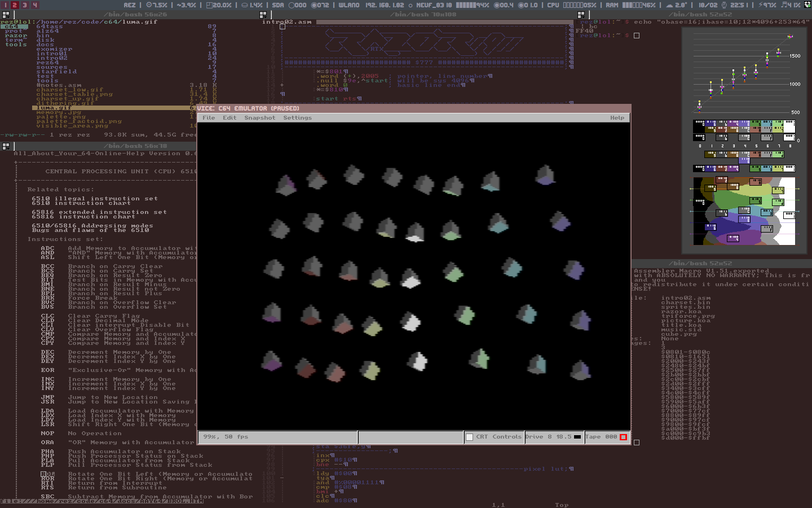The image size is (812, 508).
Task: Click the 1500 axis label in luma chart
Action: [x=795, y=56]
